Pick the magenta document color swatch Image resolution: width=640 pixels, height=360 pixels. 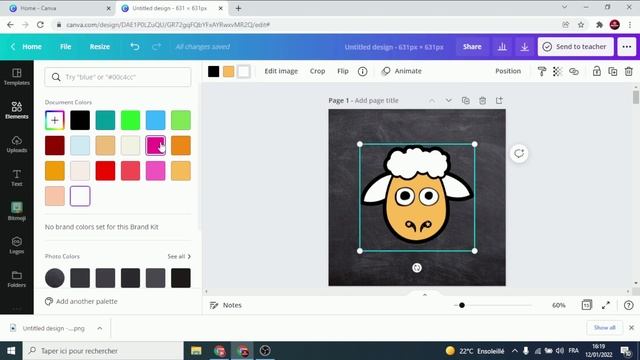coord(156,145)
